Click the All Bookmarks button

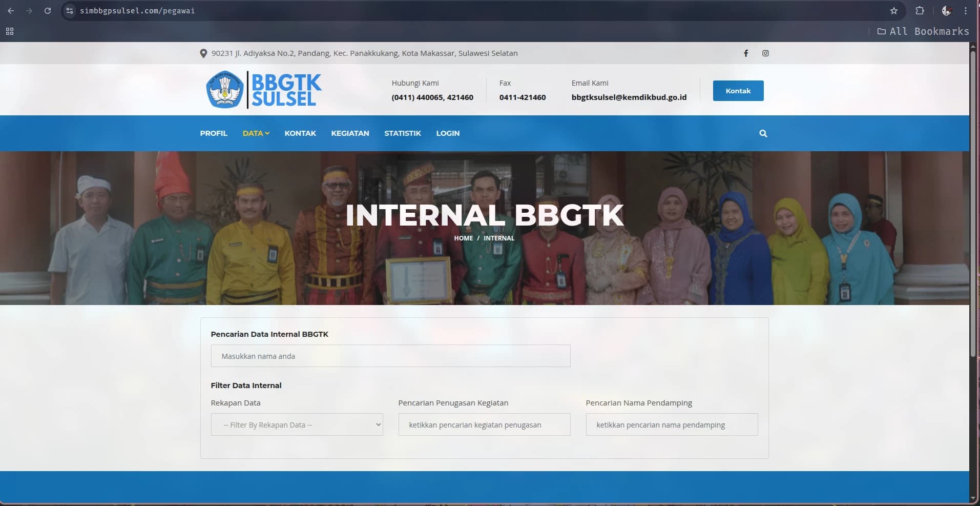[x=923, y=31]
